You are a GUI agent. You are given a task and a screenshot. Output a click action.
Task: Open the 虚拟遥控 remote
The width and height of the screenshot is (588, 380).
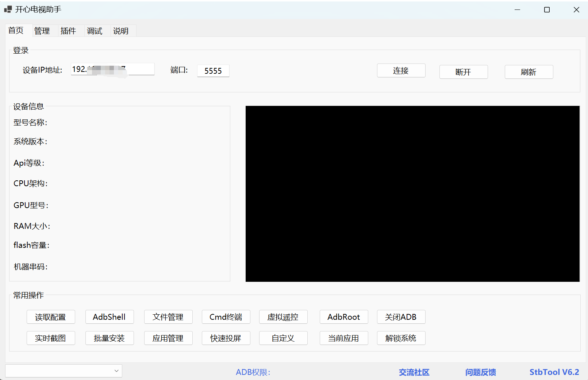point(283,317)
